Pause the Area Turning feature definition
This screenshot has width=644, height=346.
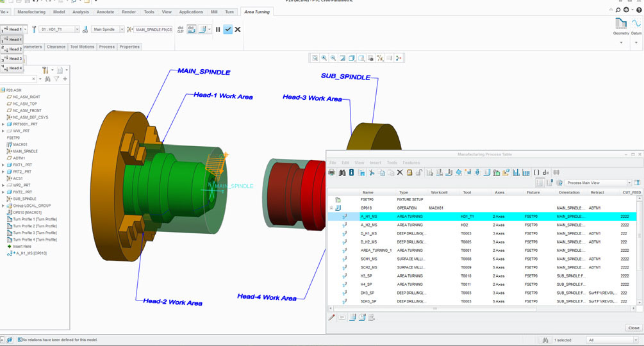tap(218, 29)
